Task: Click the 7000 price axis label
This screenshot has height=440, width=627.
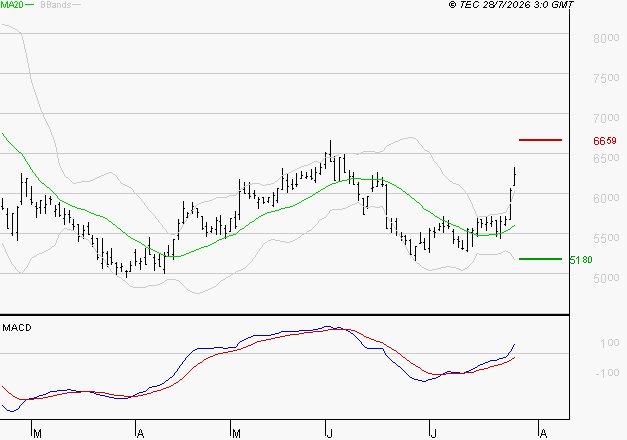Action: 606,118
